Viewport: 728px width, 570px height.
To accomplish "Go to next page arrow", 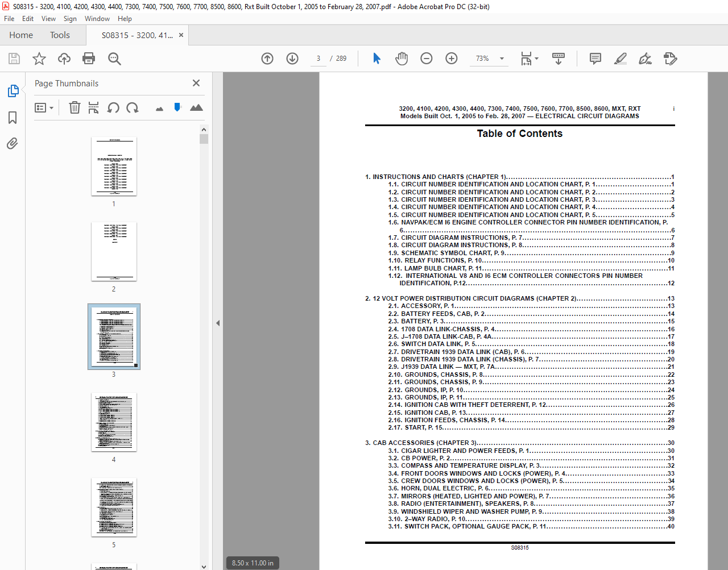I will pos(292,59).
